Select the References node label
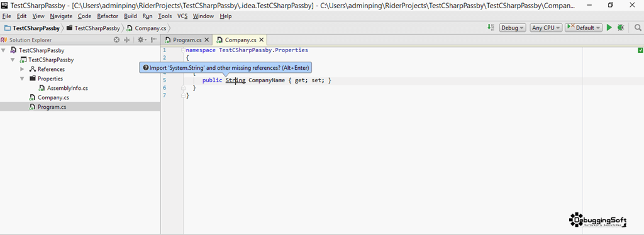The image size is (644, 235). (x=51, y=69)
